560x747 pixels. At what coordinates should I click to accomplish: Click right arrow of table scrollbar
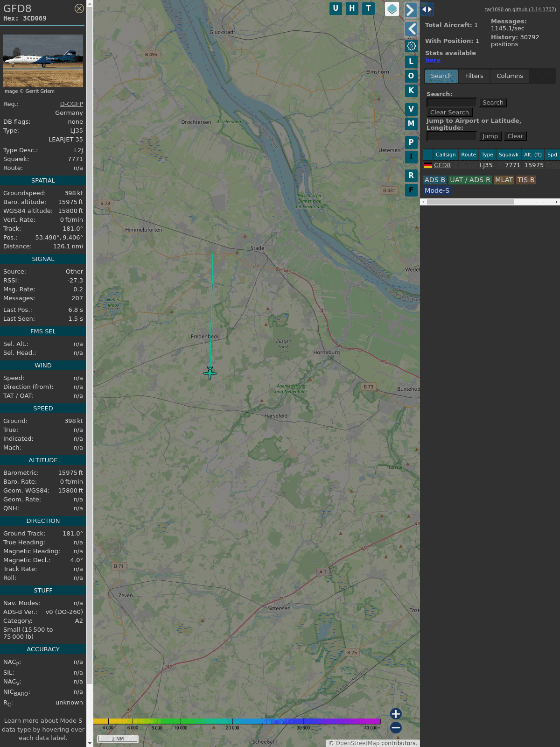point(557,202)
